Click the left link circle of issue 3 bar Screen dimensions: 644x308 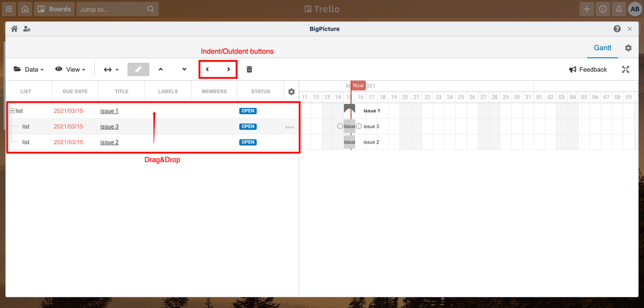point(339,127)
